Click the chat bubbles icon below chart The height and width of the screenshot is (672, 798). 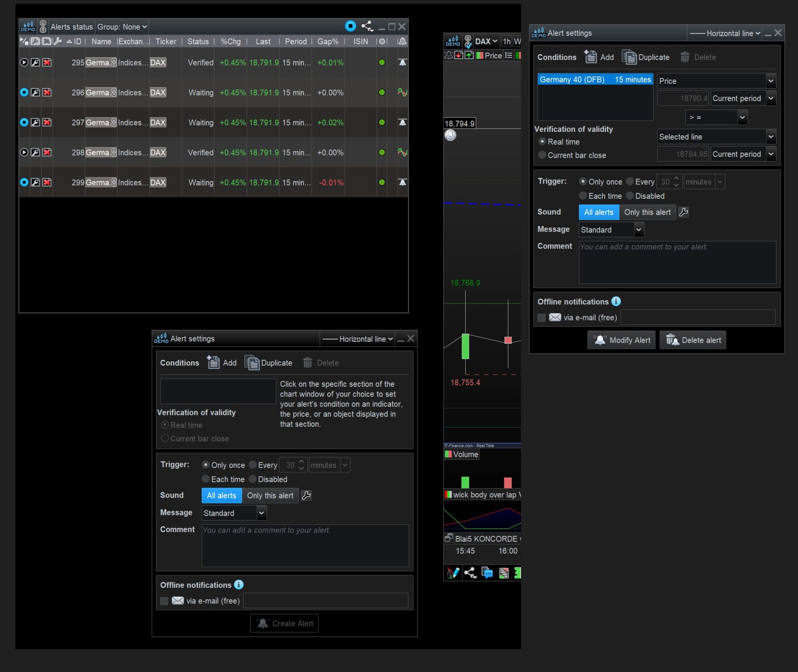coord(487,573)
